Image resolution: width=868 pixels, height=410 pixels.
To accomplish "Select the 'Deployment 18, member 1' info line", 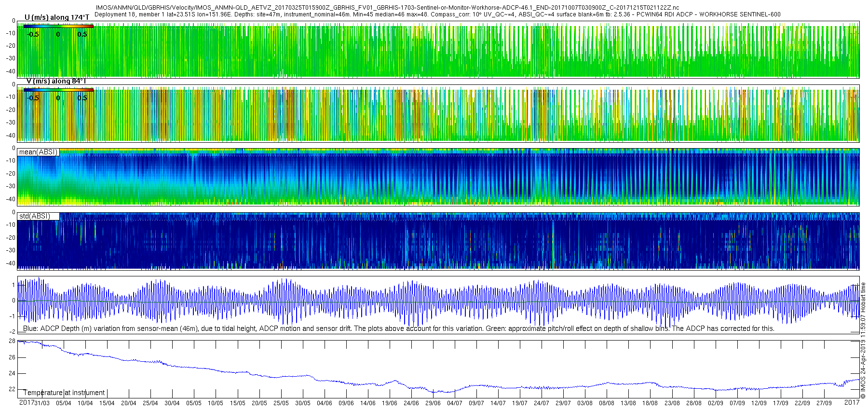I will coord(437,14).
